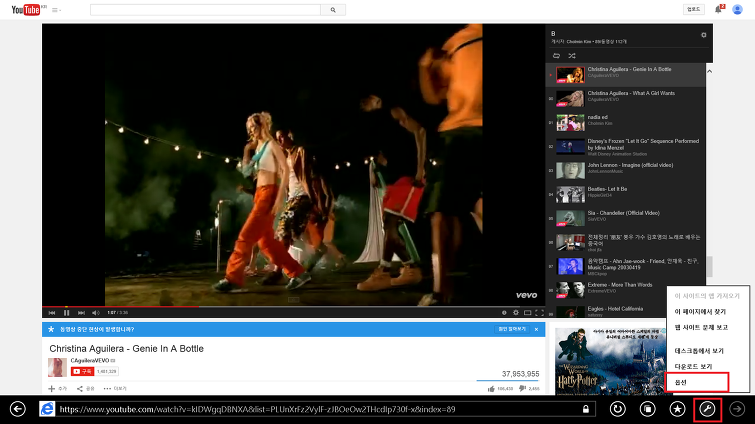Click the Internet Explorer logo in address bar

[x=47, y=409]
